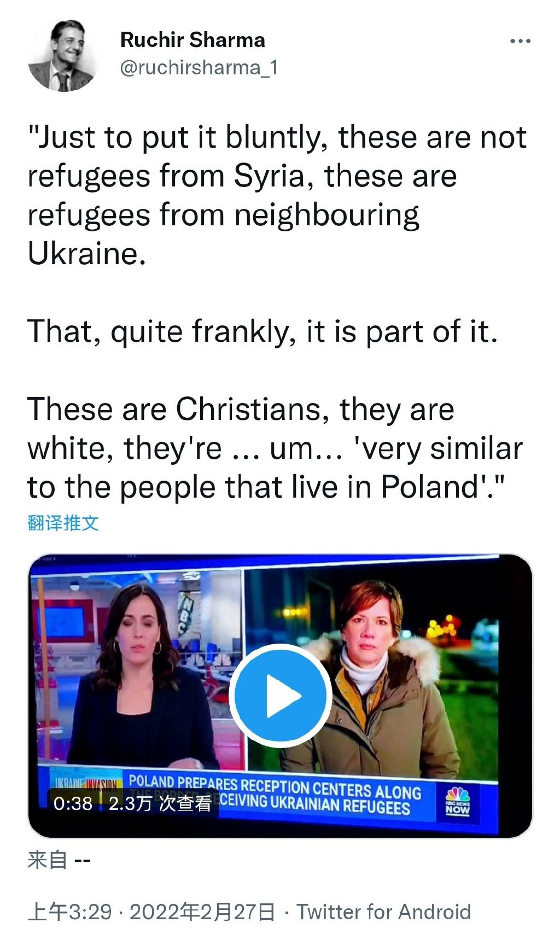Open the Twitter for Android source link

[383, 912]
